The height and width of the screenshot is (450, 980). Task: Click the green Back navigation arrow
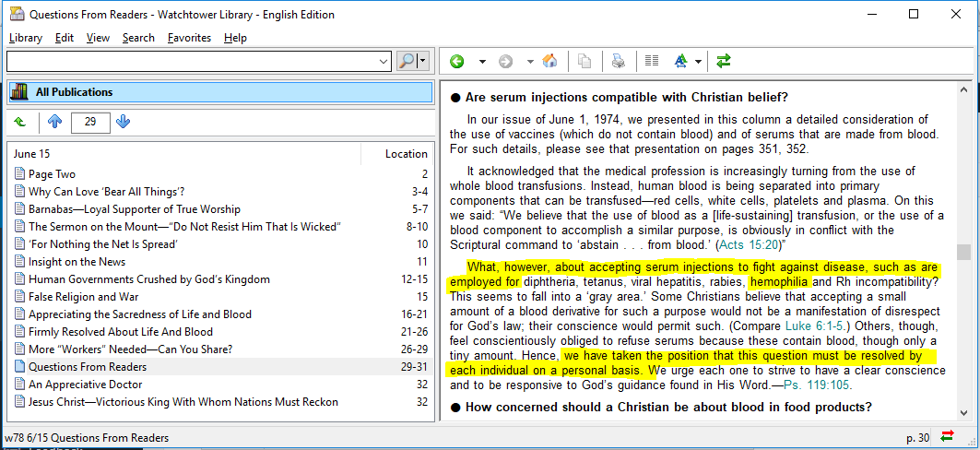pos(457,62)
